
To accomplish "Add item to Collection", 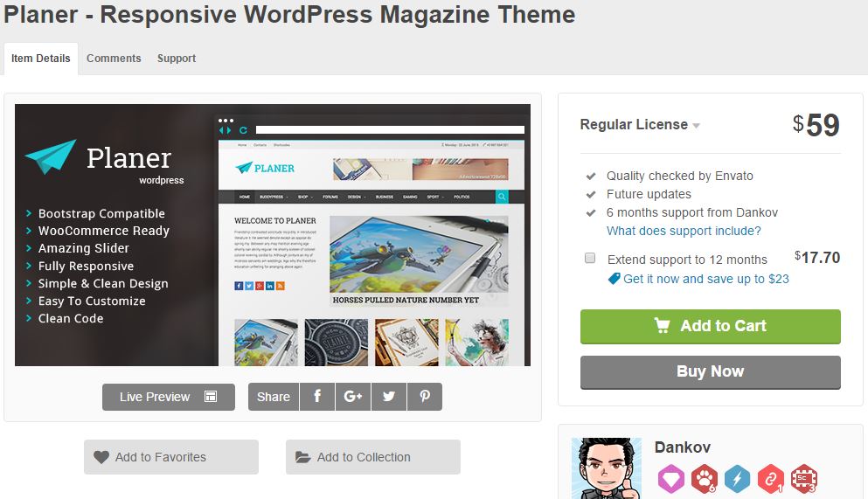I will (373, 457).
